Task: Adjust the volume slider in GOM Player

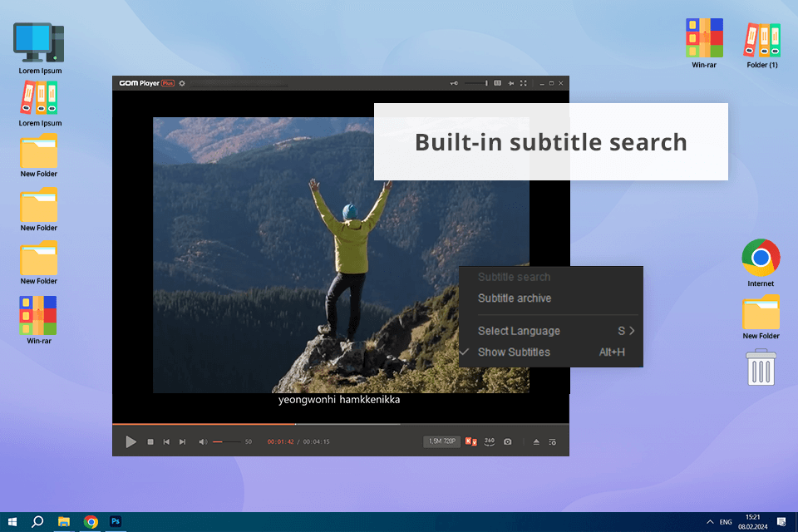Action: click(x=226, y=442)
